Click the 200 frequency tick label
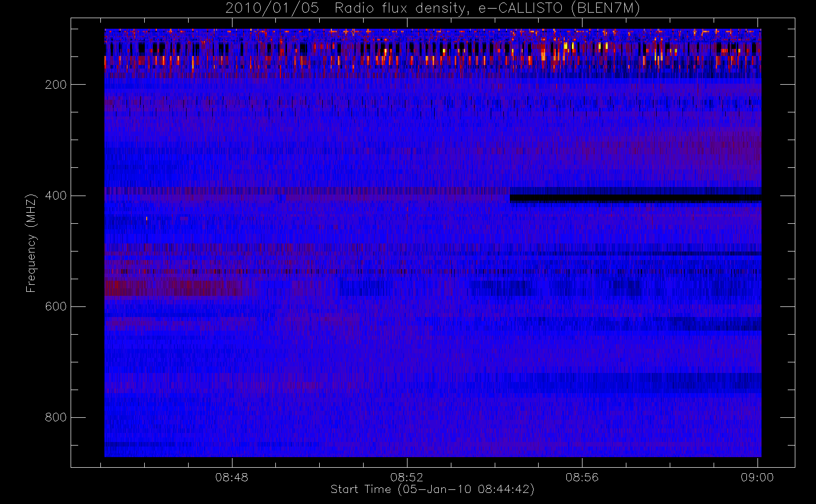This screenshot has height=504, width=816. click(x=56, y=85)
